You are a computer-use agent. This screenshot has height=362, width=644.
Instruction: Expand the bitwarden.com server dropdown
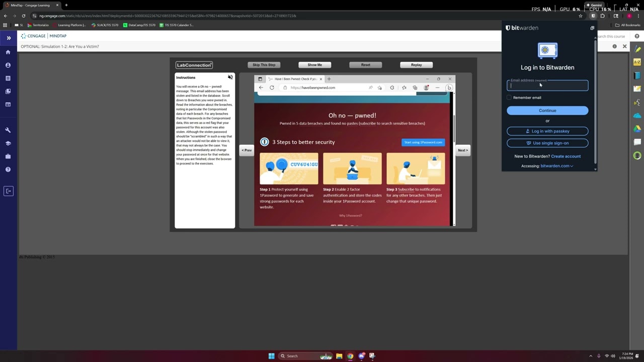(556, 166)
